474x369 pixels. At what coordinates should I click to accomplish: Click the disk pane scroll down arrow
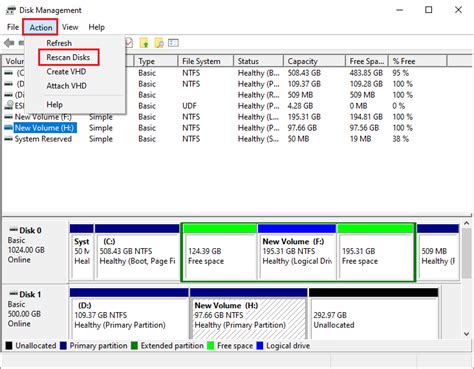[x=467, y=333]
